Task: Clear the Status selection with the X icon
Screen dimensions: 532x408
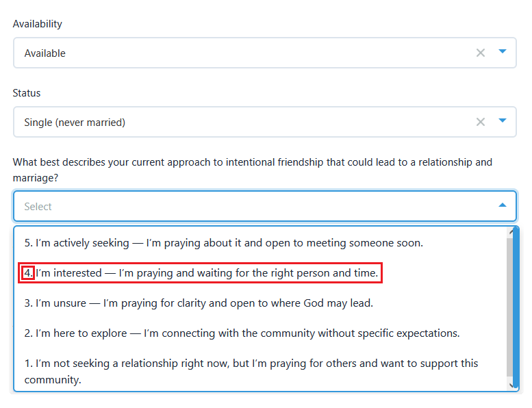Action: [480, 122]
